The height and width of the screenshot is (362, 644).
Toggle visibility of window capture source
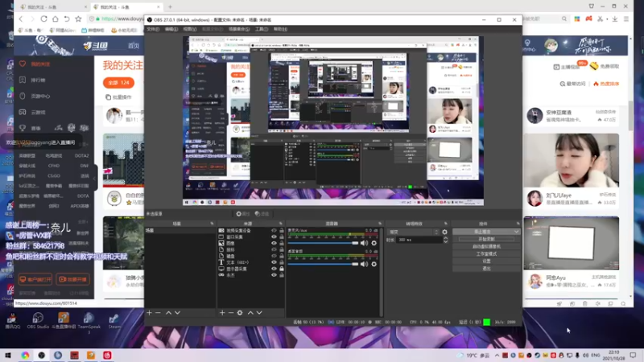click(274, 237)
